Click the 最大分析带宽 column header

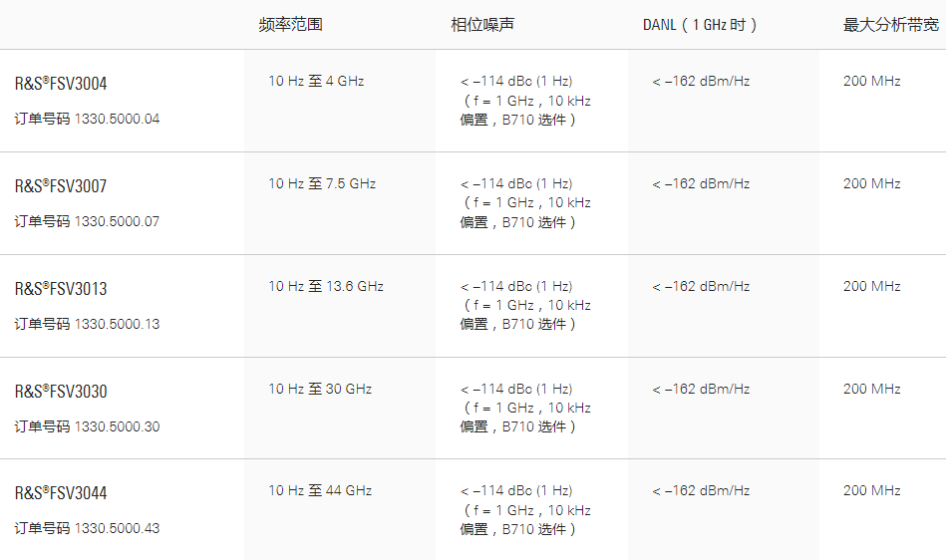point(891,25)
